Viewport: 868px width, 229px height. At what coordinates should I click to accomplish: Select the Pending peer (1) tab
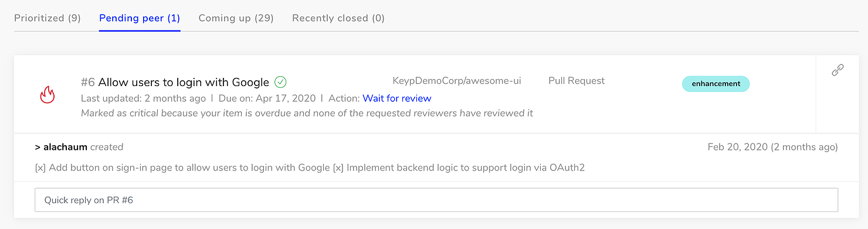click(x=140, y=18)
